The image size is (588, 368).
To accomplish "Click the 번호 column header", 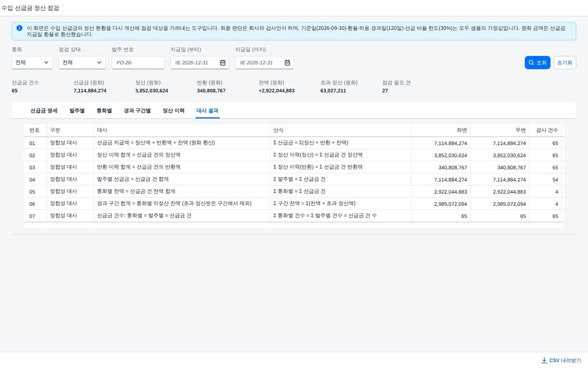I will point(35,131).
